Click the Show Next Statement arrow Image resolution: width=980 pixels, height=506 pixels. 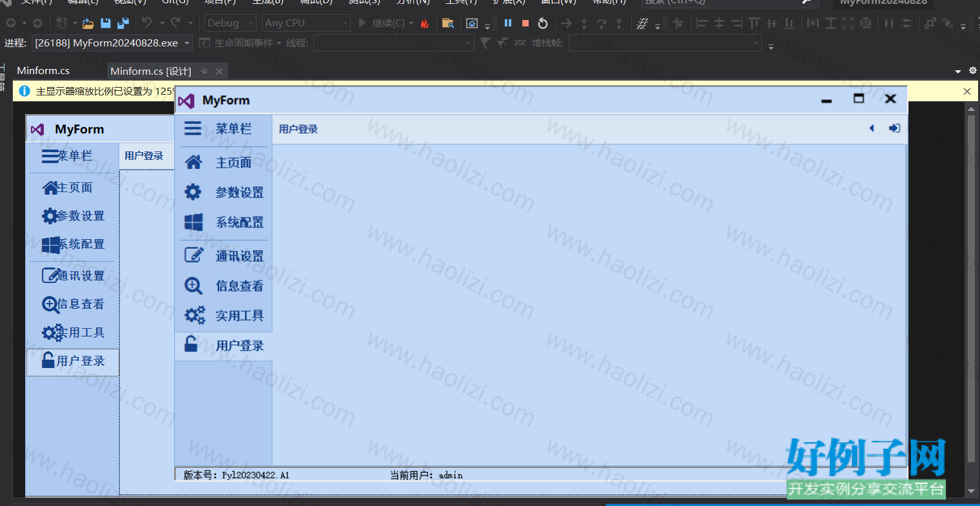point(567,23)
